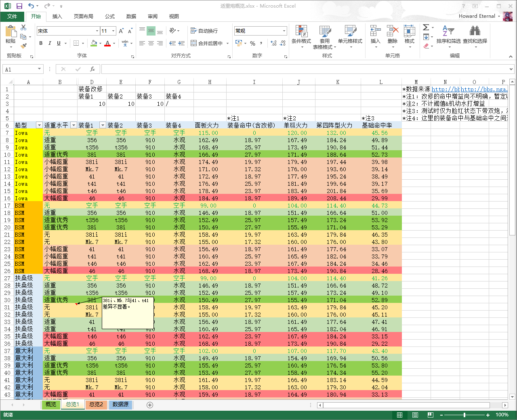Open the font name dropdown 宋体
Image resolution: width=517 pixels, height=420 pixels.
coord(97,31)
